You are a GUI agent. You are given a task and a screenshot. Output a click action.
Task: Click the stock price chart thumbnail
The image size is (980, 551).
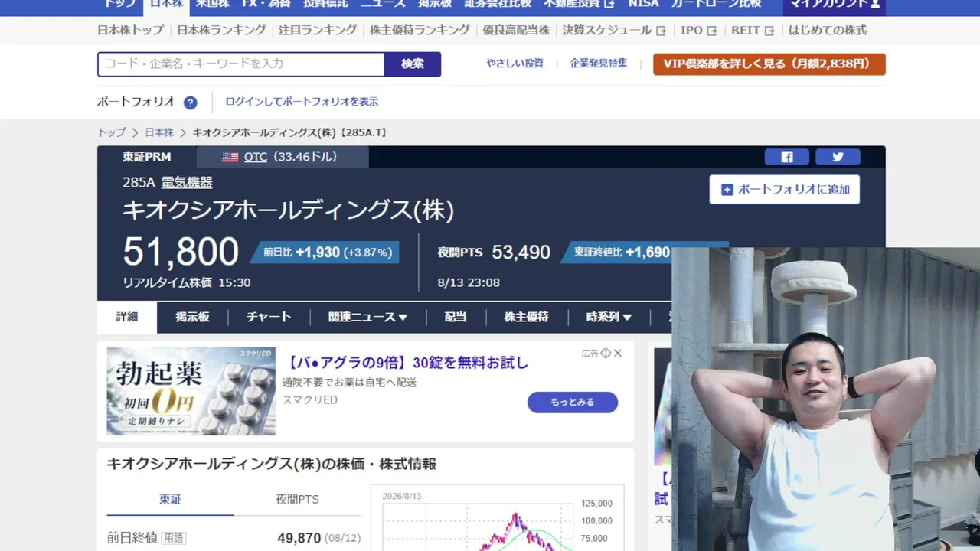(x=498, y=518)
